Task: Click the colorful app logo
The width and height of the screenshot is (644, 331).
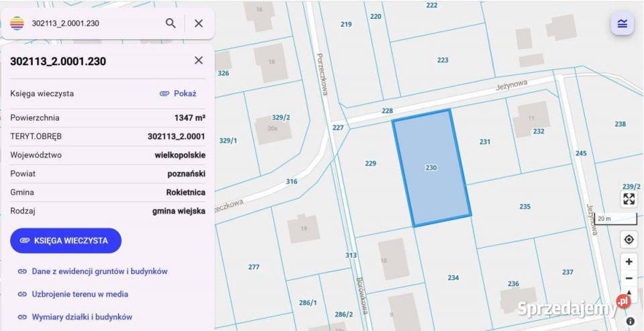Action: point(17,23)
